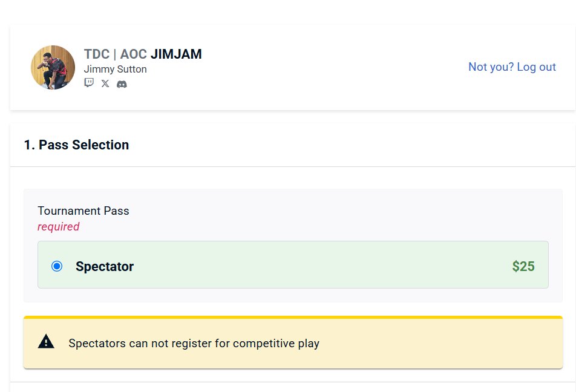This screenshot has width=576, height=392.
Task: Click the '1. Pass Selection' section heading
Action: pyautogui.click(x=76, y=145)
